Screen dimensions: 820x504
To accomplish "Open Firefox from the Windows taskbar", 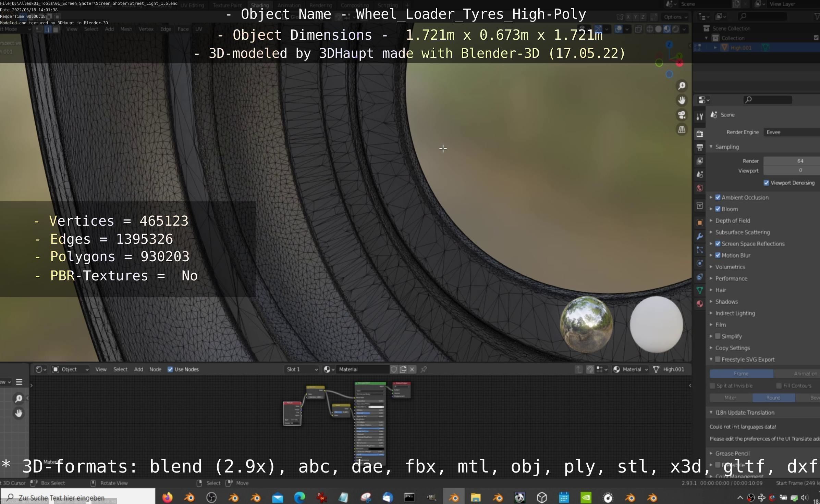I will tap(167, 497).
